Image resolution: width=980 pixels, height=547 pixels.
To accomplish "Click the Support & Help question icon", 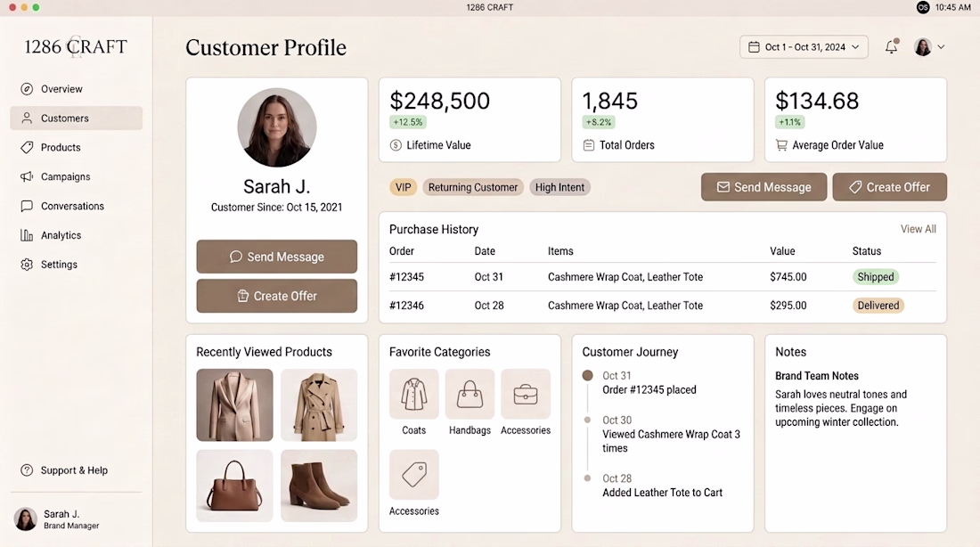I will [x=26, y=470].
